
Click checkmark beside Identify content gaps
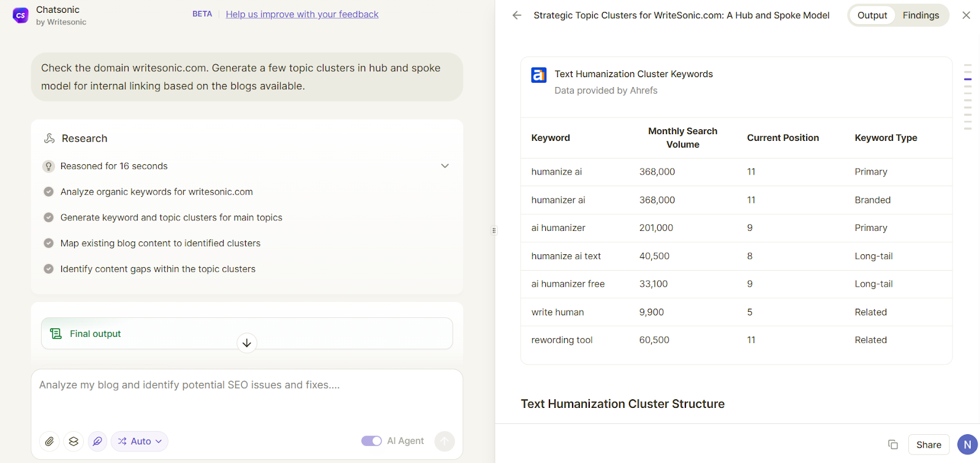click(48, 269)
